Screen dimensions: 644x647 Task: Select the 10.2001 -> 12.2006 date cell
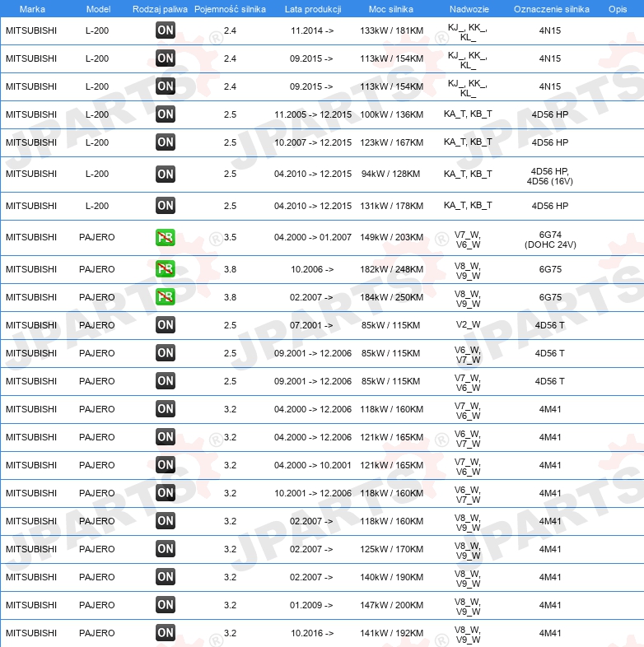313,494
